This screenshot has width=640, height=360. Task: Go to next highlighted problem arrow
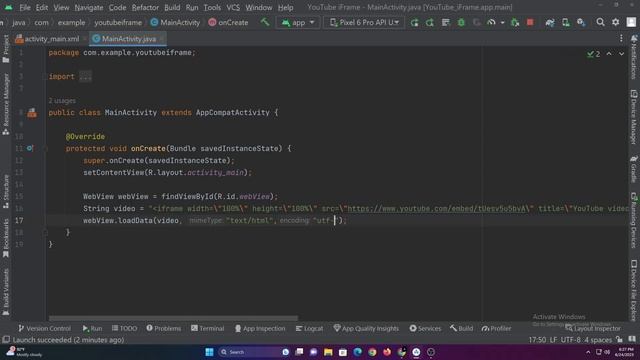[x=621, y=54]
